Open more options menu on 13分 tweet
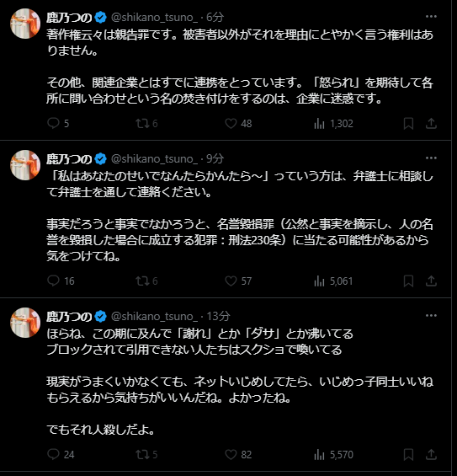Image resolution: width=457 pixels, height=476 pixels. [x=431, y=315]
